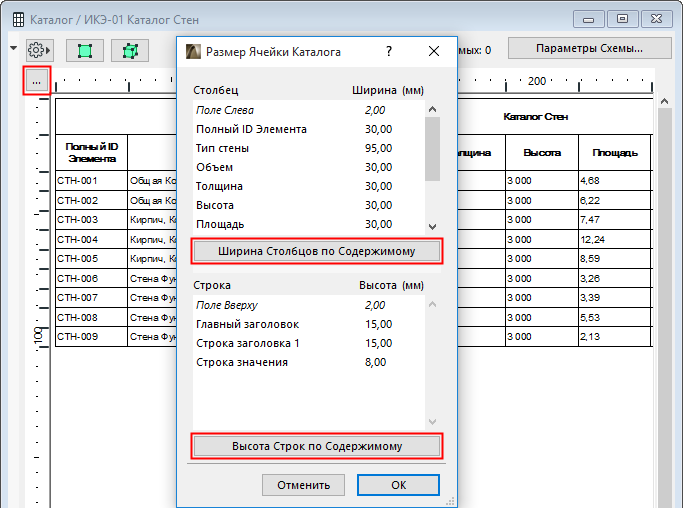The image size is (683, 508).
Task: Open the Параметры Схемы button
Action: (589, 48)
